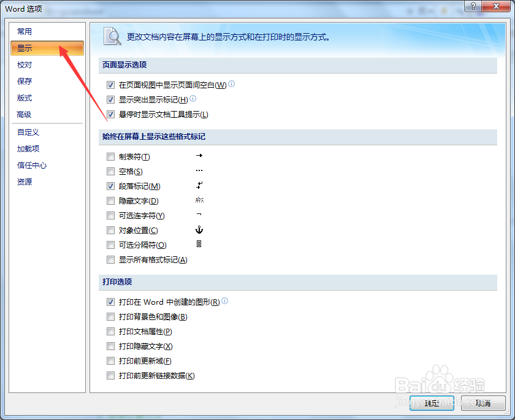Enable 可选分隔符 checkbox

111,245
